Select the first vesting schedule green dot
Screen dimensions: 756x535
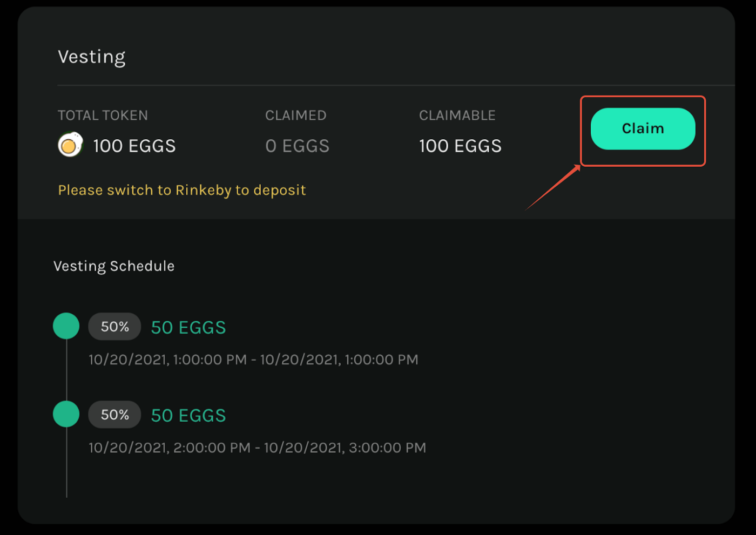tap(66, 326)
